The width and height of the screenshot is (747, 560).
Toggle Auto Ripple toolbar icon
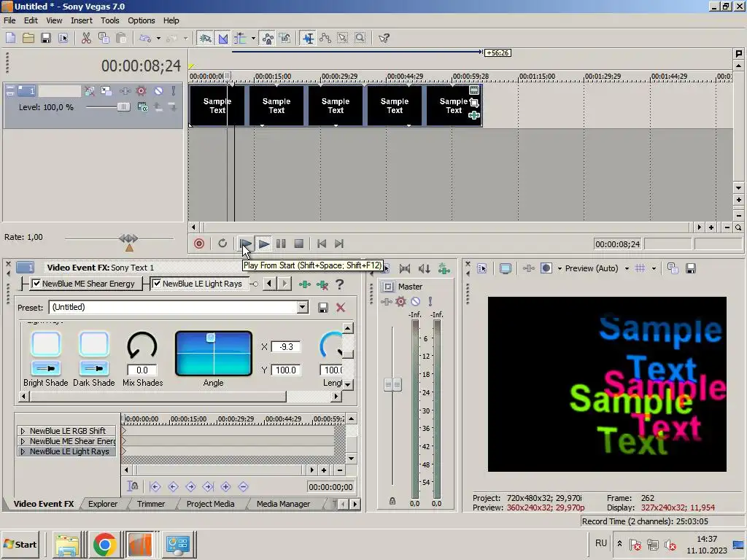pyautogui.click(x=240, y=38)
